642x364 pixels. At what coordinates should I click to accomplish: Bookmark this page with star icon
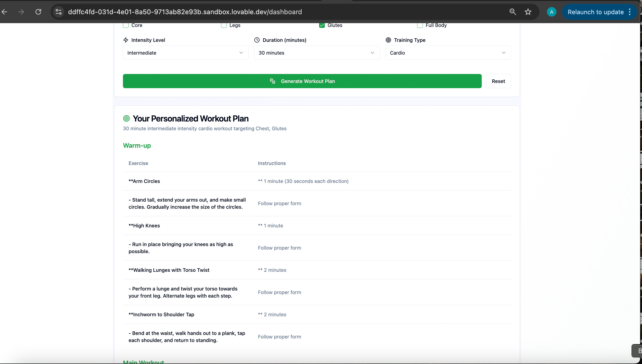pyautogui.click(x=528, y=12)
